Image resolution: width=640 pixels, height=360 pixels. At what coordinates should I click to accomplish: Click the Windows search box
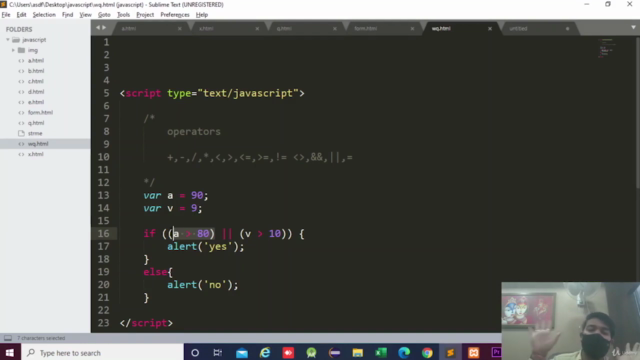tap(102, 353)
